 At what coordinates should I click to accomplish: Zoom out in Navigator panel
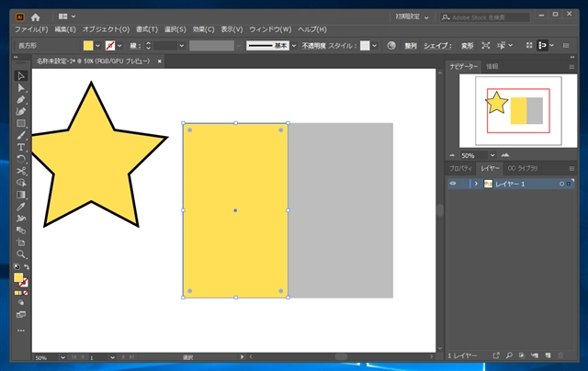click(452, 155)
